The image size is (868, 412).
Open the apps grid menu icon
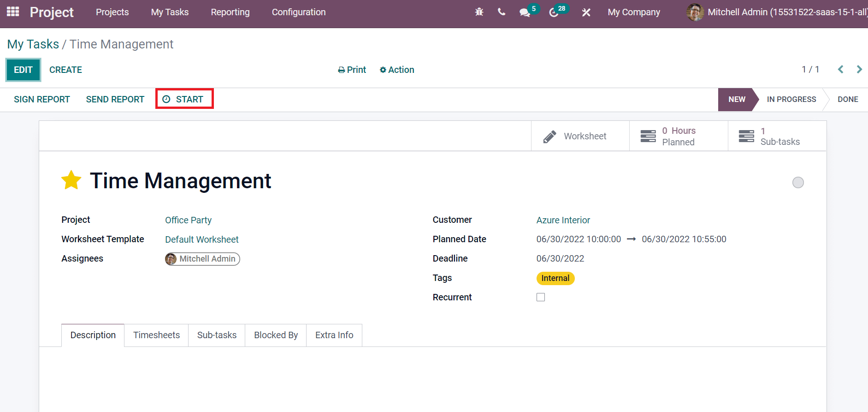pyautogui.click(x=13, y=12)
